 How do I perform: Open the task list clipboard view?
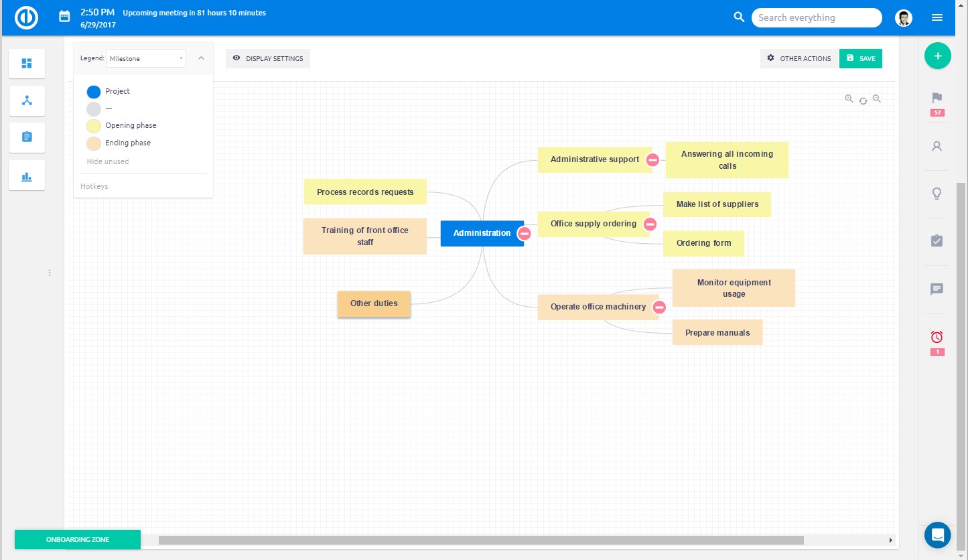(27, 137)
